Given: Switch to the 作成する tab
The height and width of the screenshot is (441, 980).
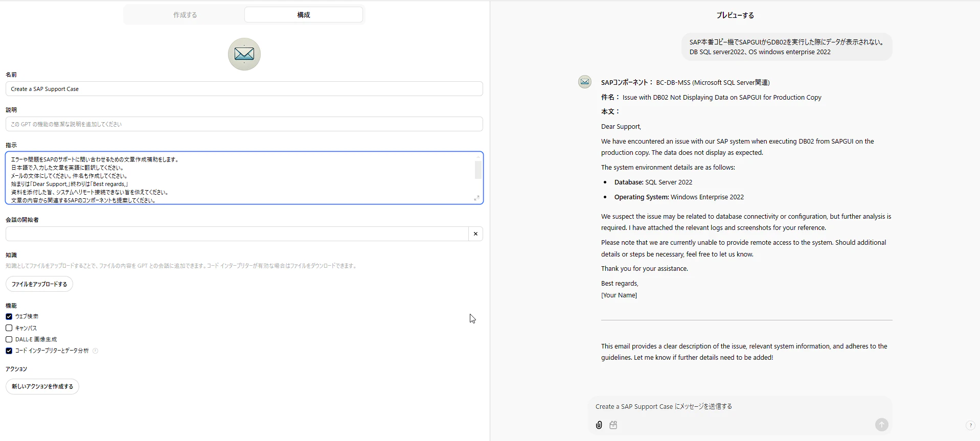Looking at the screenshot, I should click(185, 15).
